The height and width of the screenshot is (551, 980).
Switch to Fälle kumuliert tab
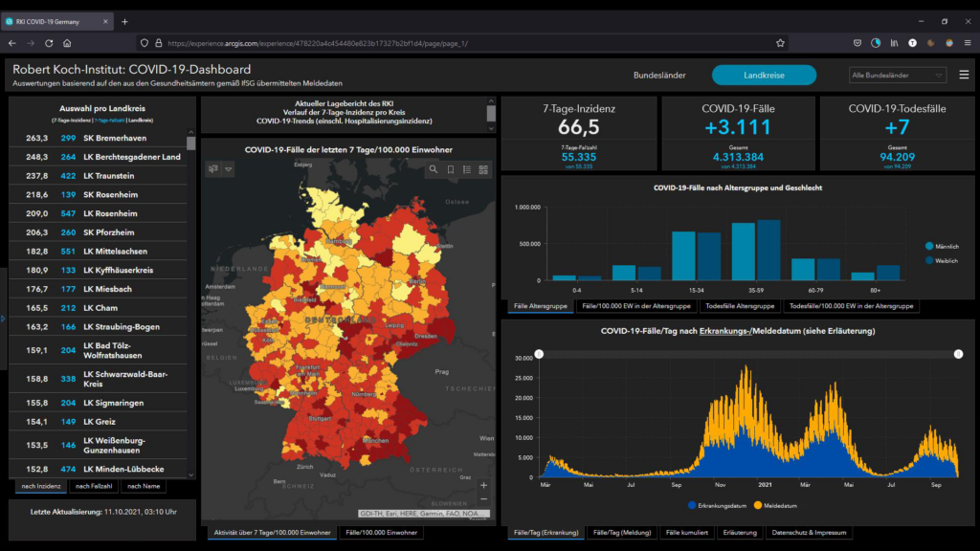click(x=687, y=532)
